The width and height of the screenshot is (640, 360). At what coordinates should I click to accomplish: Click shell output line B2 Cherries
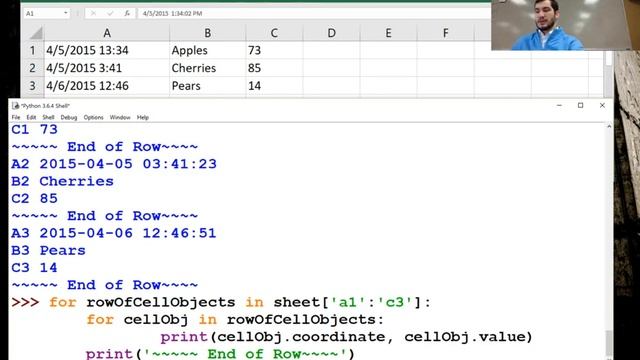[x=62, y=181]
